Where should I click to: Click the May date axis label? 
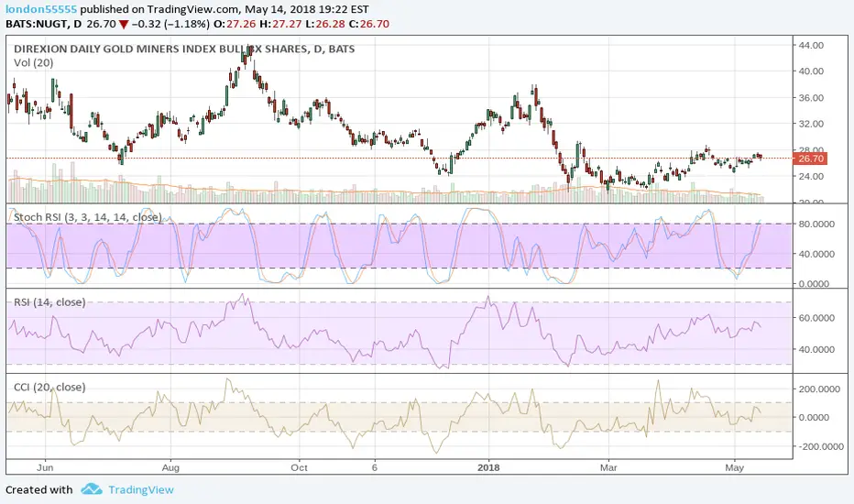click(x=735, y=468)
